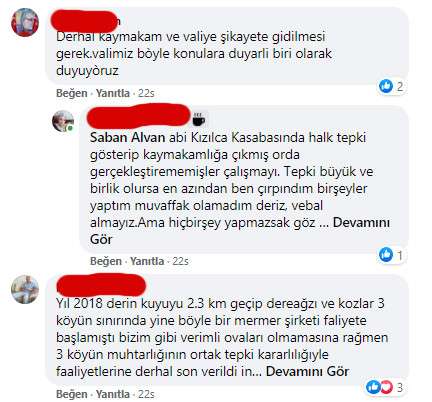Click the heart reaction icon on the last comment
The image size is (432, 402).
pos(386,387)
